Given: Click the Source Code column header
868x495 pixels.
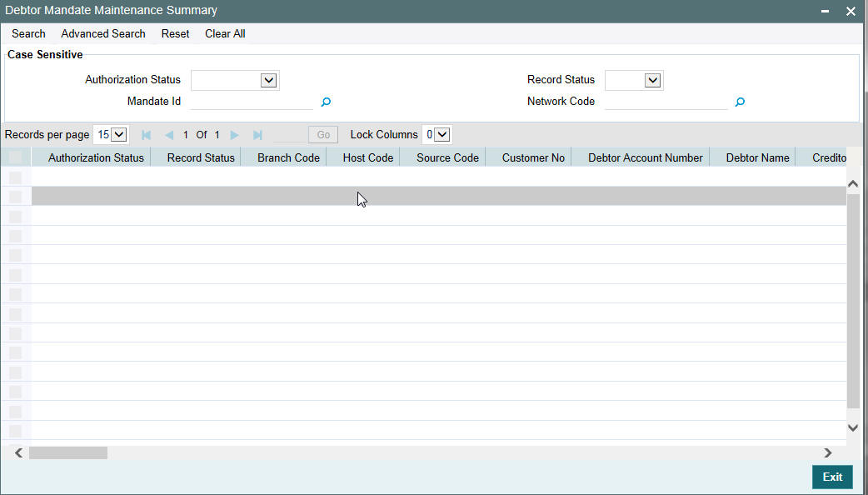Looking at the screenshot, I should pos(448,157).
